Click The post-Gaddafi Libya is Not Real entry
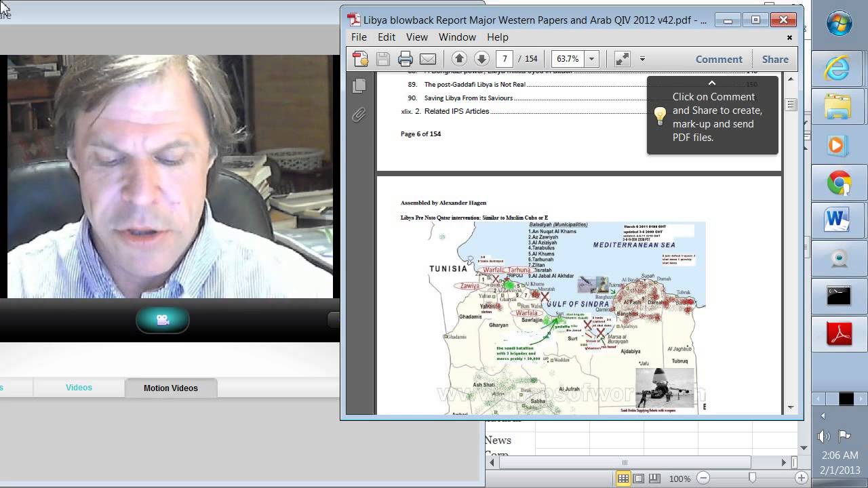The width and height of the screenshot is (868, 488). point(475,85)
